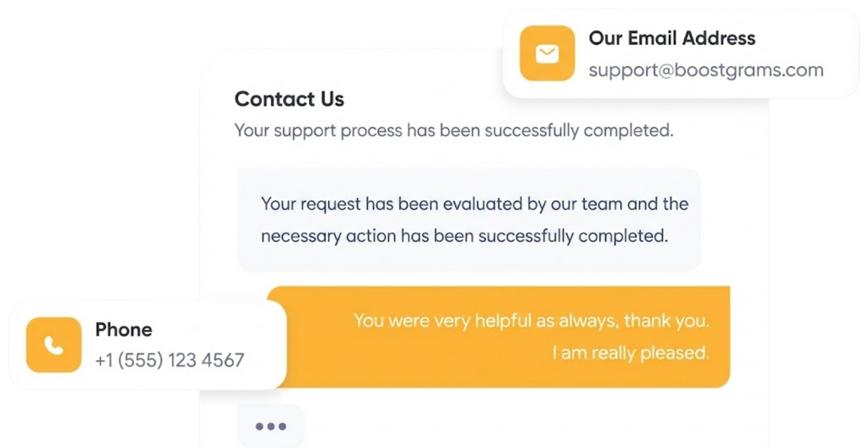
Task: Click the "Your support process" subtitle text
Action: pos(454,130)
